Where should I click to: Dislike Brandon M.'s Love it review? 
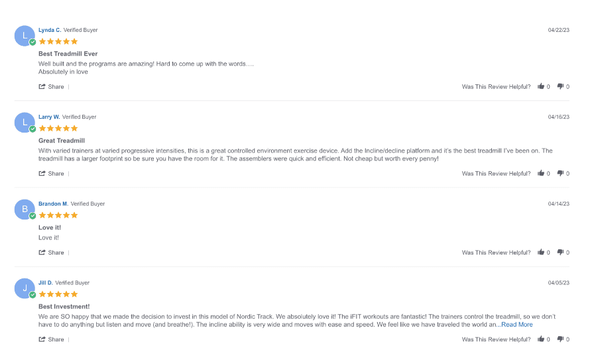click(560, 252)
